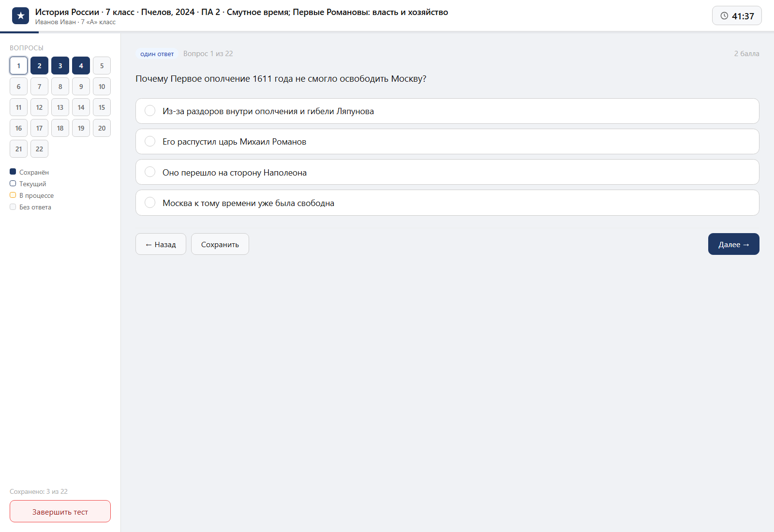Image resolution: width=774 pixels, height=532 pixels.
Task: Go to question 5
Action: (102, 66)
